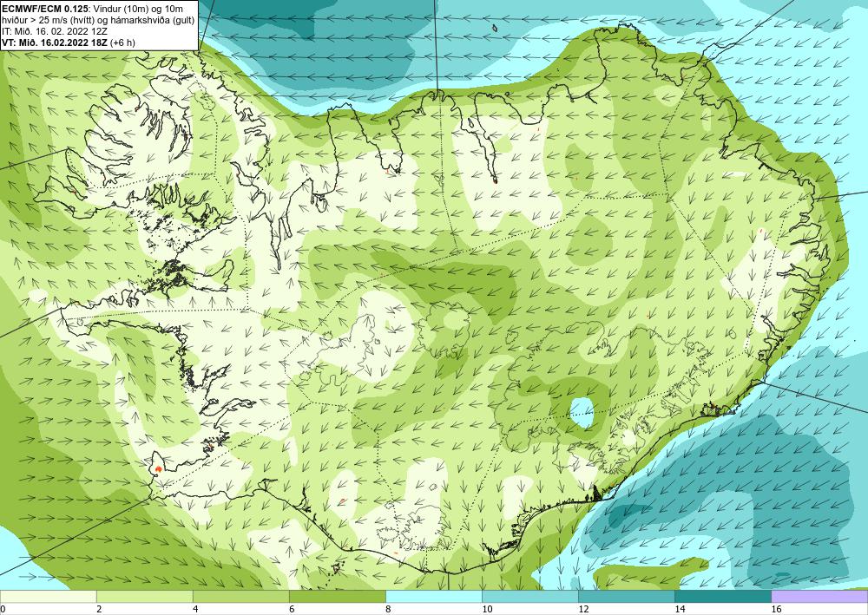The width and height of the screenshot is (868, 615).
Task: Click the legend label '14'
Action: point(680,610)
